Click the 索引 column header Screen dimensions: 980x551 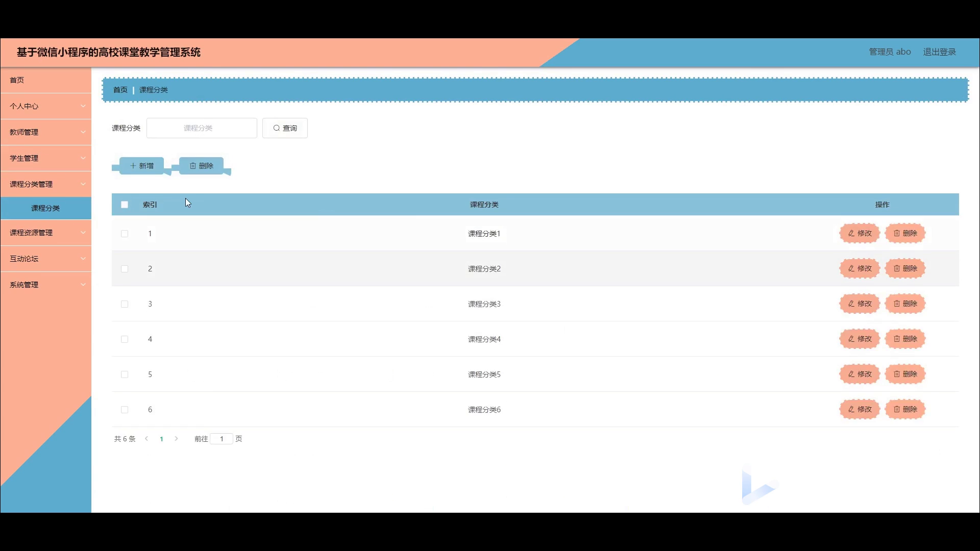coord(150,205)
